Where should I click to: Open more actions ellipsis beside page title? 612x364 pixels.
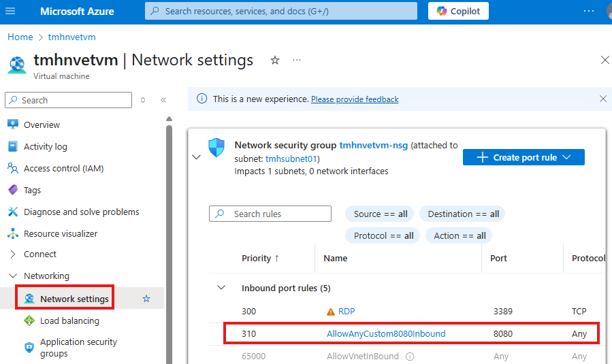[297, 60]
